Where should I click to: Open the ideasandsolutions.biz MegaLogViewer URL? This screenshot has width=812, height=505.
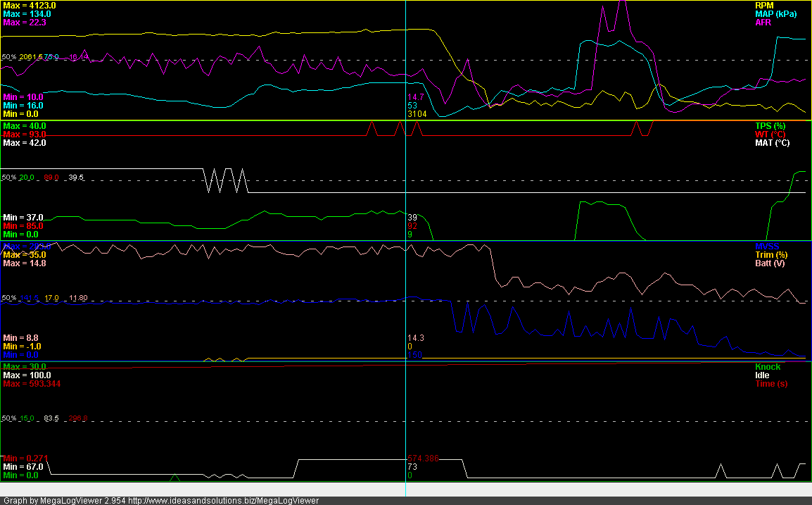tap(222, 500)
